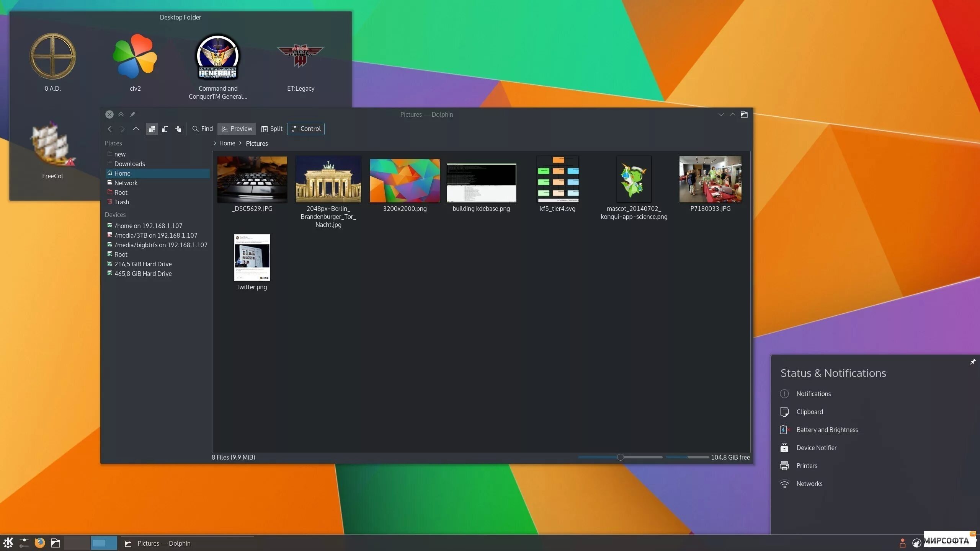Toggle the Preview thumbnails button
This screenshot has height=551, width=980.
coord(237,129)
